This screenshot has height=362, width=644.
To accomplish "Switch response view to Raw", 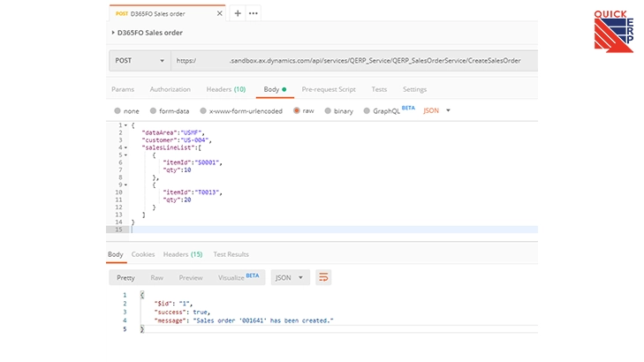I will (157, 278).
